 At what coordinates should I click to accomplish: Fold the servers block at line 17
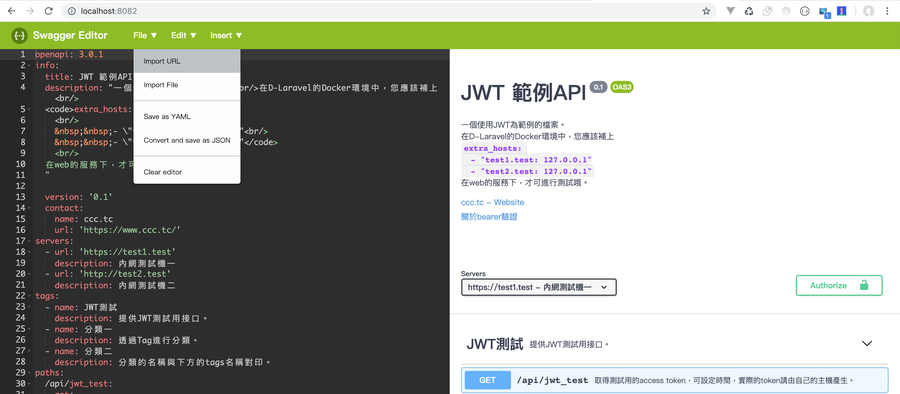point(30,241)
